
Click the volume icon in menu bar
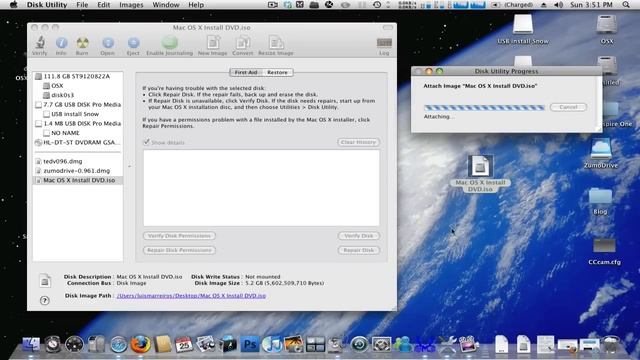coord(559,5)
